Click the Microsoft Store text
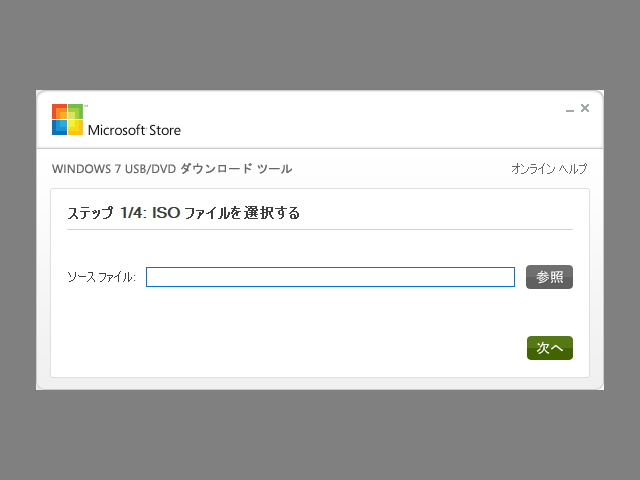The width and height of the screenshot is (640, 480). coord(134,130)
